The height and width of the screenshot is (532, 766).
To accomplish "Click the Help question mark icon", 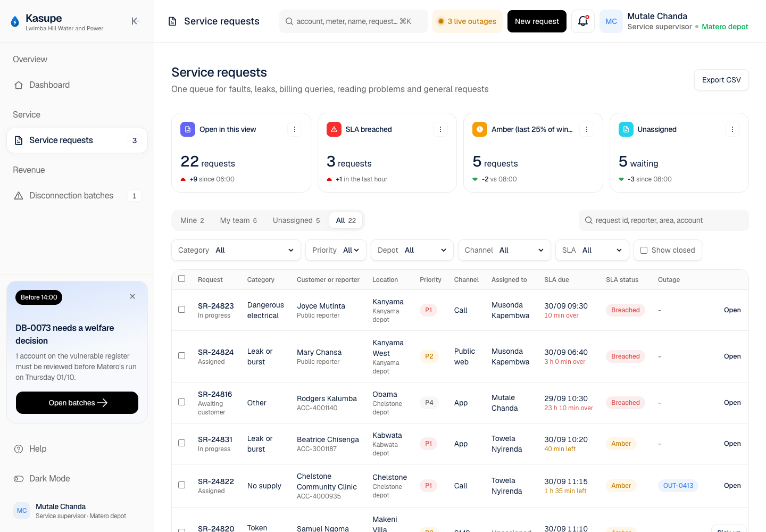I will (19, 449).
